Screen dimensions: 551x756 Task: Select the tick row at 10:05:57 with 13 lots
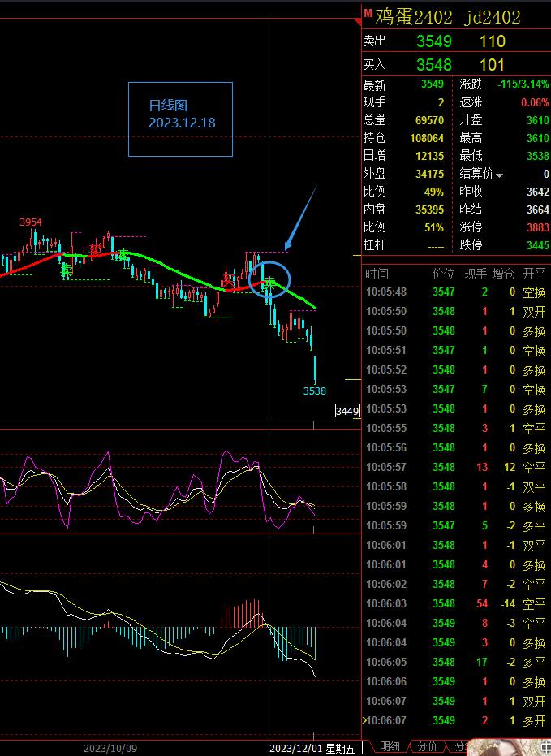coord(455,467)
